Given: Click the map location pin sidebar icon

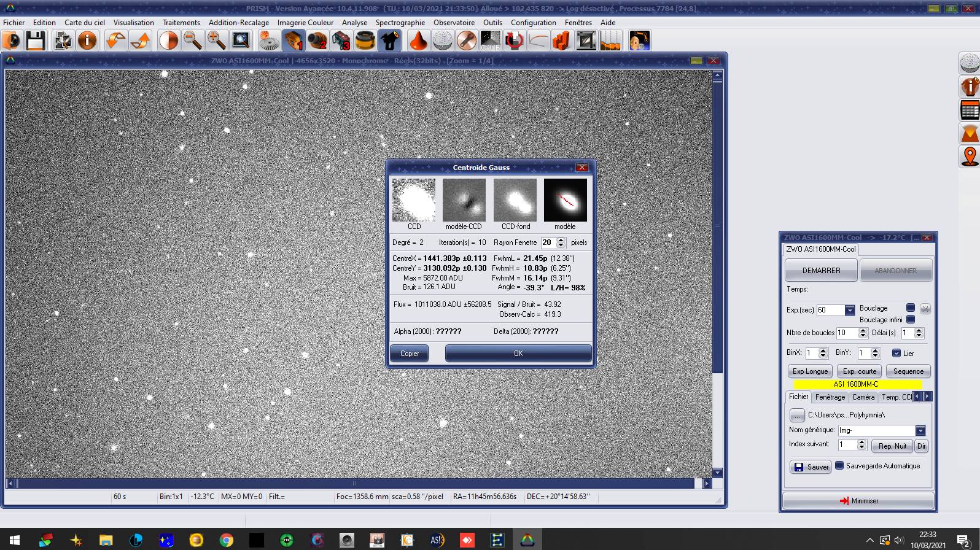Looking at the screenshot, I should (970, 156).
